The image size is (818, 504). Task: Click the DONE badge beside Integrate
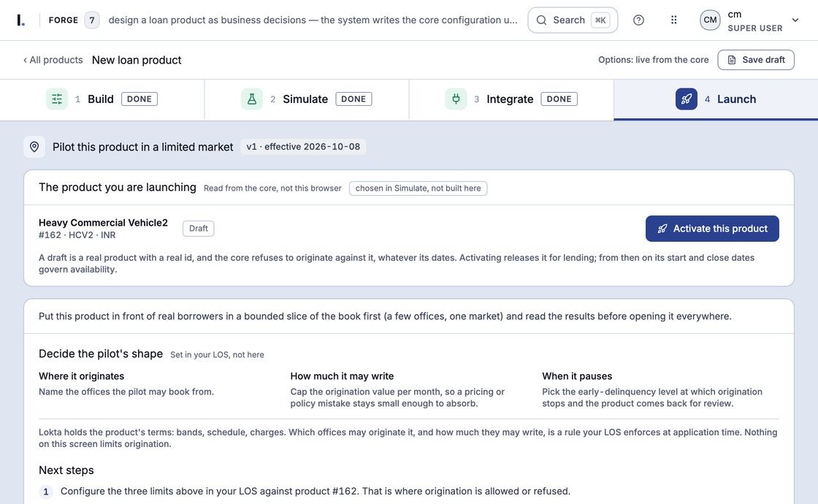click(x=559, y=99)
